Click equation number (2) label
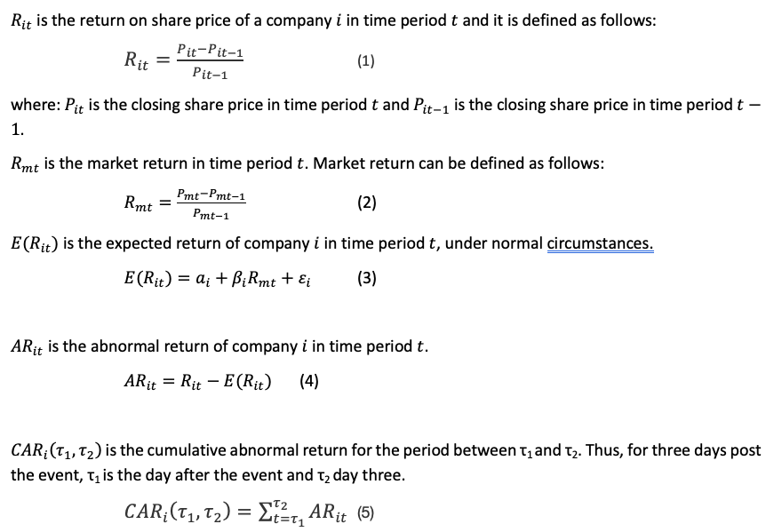 pyautogui.click(x=366, y=202)
